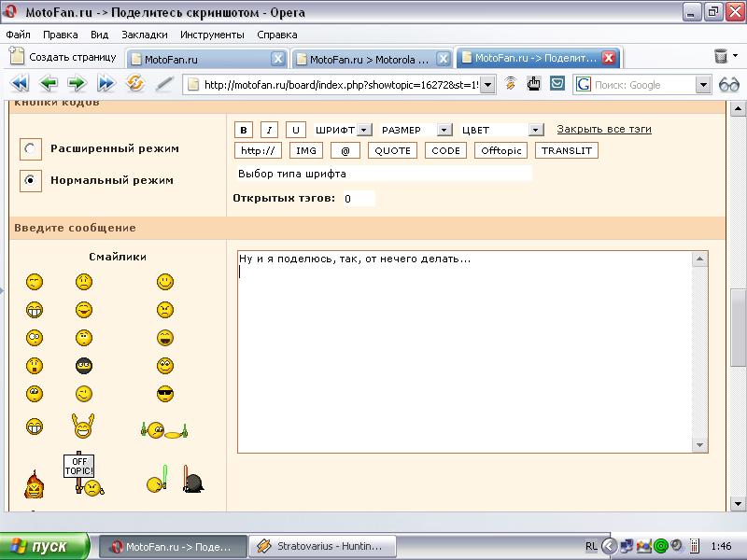Screen dimensions: 747x560
Task: Go back with the green left arrow
Action: pyautogui.click(x=49, y=84)
